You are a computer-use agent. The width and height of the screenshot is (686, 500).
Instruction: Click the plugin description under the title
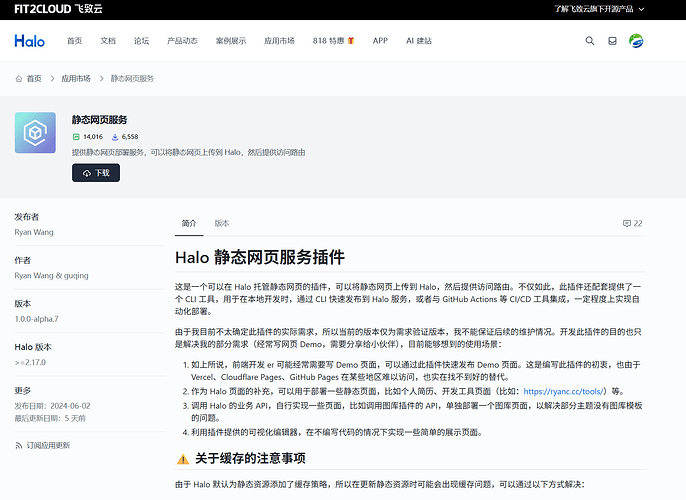click(x=189, y=152)
